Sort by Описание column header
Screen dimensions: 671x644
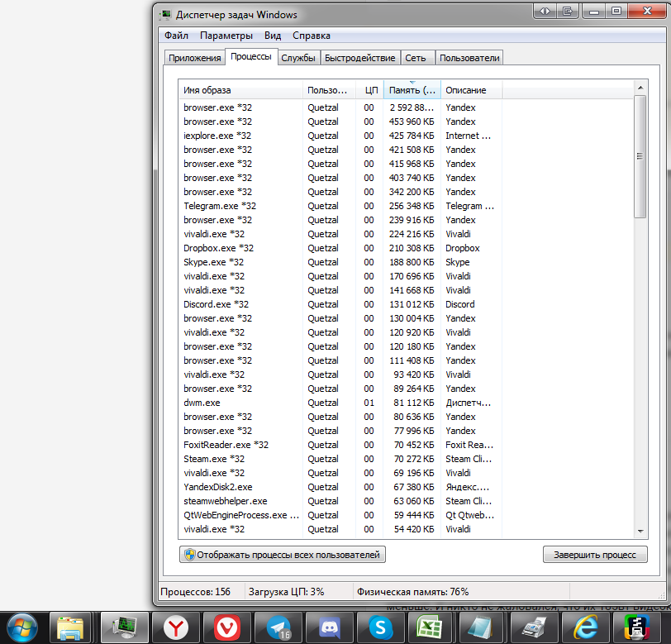point(472,90)
